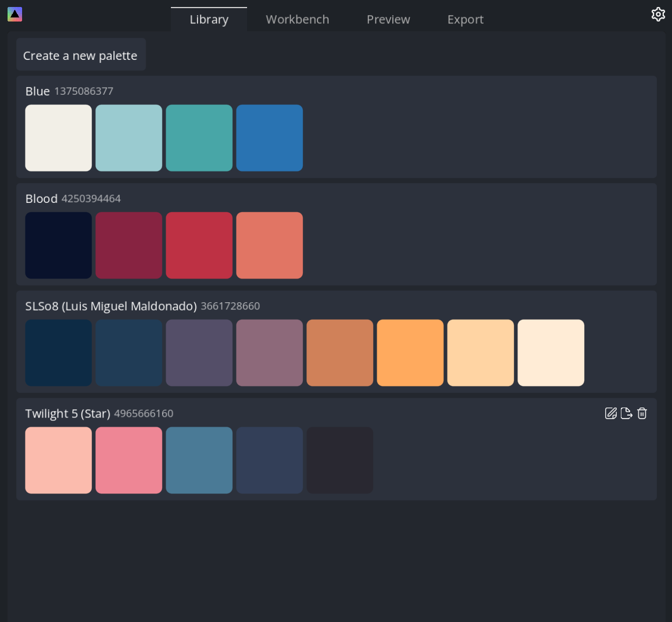
Task: Select the cream swatch at the end of SLSo8
Action: pos(551,353)
